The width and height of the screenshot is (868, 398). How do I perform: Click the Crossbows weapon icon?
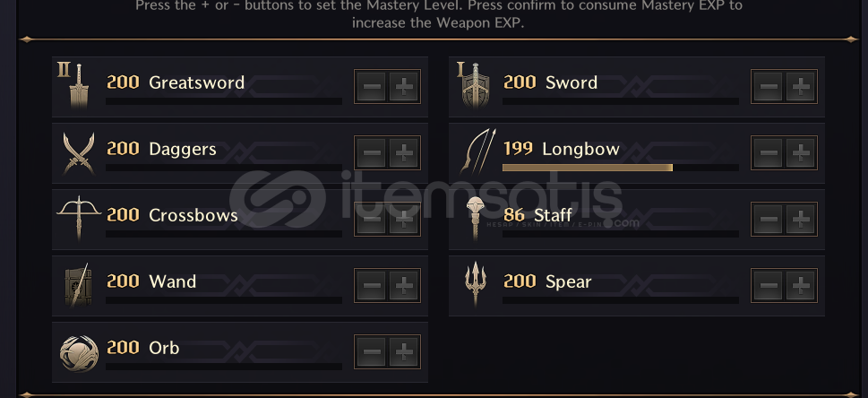[79, 217]
